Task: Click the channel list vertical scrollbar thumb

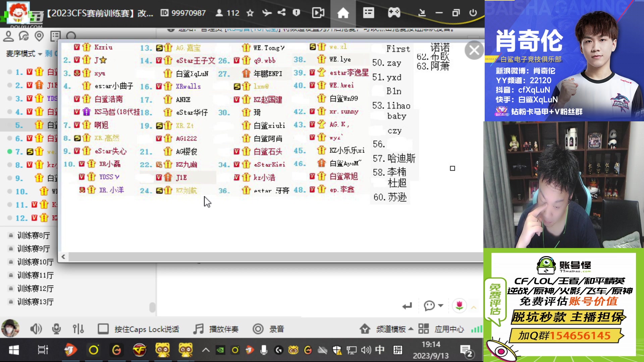Action: (x=152, y=307)
